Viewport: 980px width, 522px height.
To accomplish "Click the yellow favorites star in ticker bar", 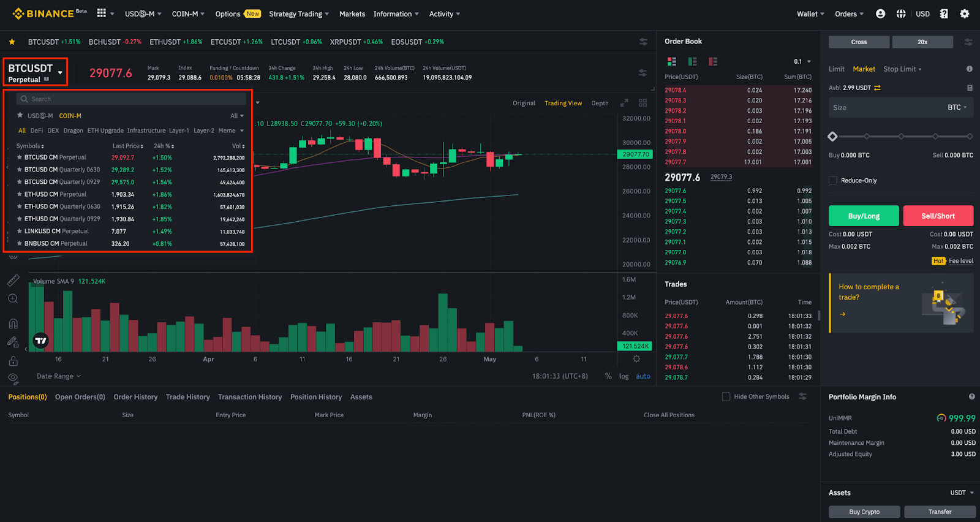I will pyautogui.click(x=12, y=42).
